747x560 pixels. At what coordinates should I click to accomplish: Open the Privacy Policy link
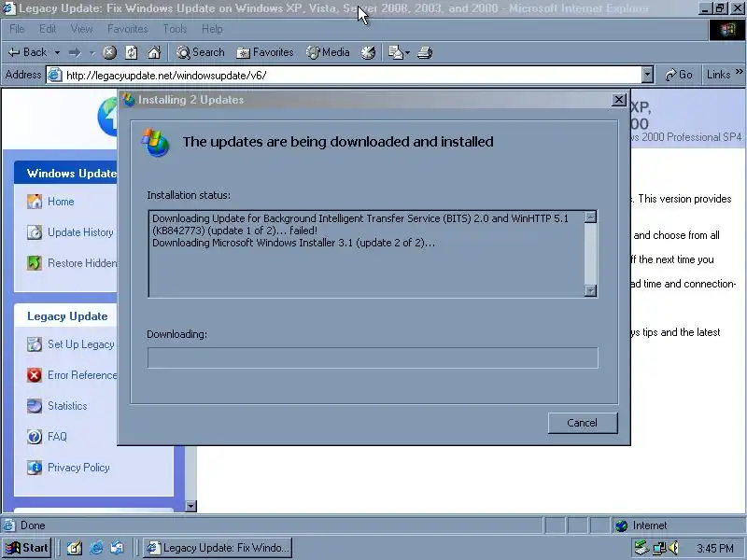click(x=78, y=468)
